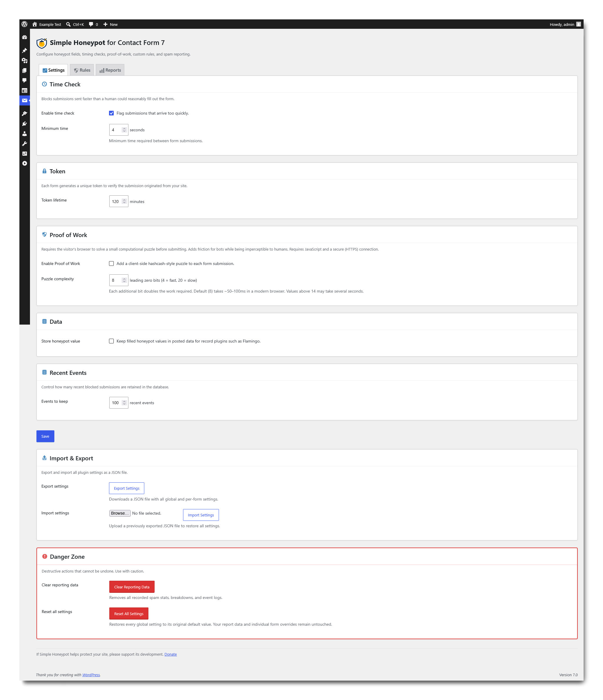Click the Reset All Settings button
Viewport: 603px width, 700px height.
pyautogui.click(x=129, y=614)
